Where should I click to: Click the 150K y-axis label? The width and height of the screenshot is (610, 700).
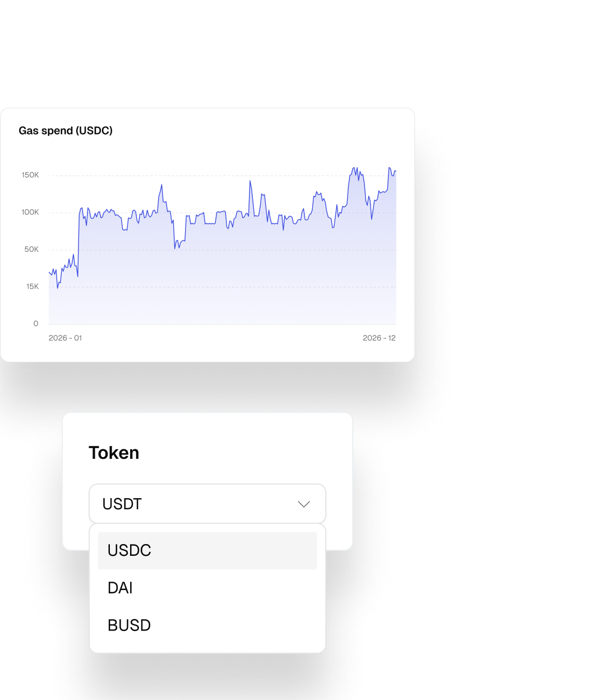pyautogui.click(x=30, y=175)
